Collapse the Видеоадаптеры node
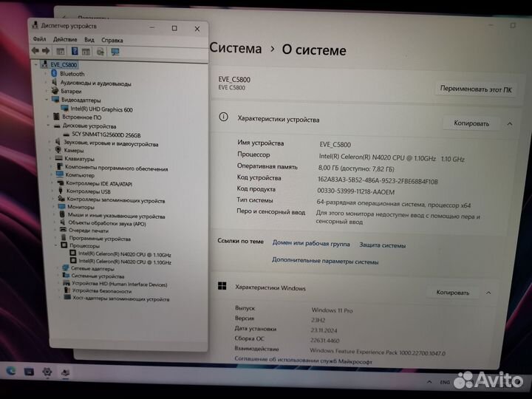This screenshot has width=532, height=399. pyautogui.click(x=47, y=100)
